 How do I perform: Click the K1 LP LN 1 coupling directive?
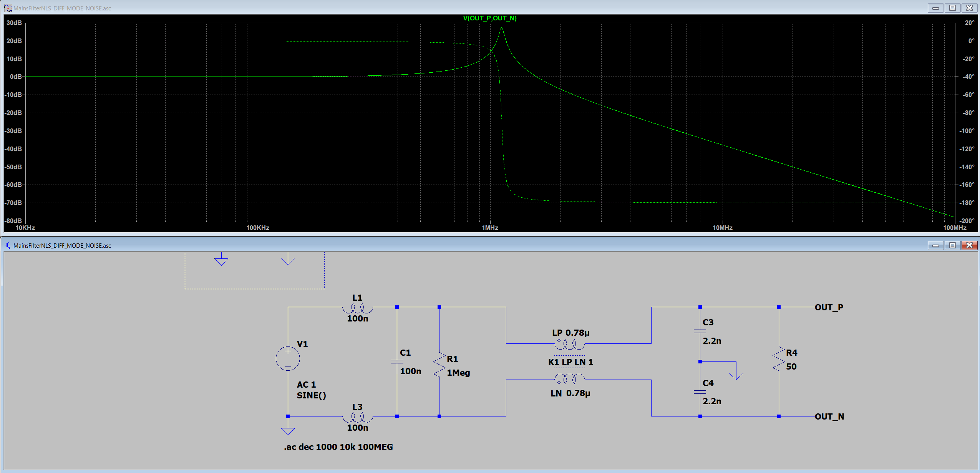[570, 362]
